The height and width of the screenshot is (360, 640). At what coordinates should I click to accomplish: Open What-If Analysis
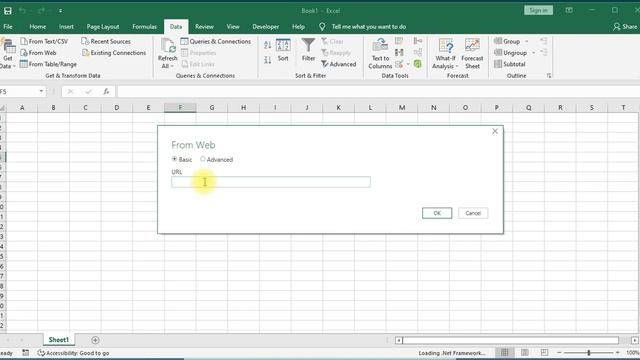[x=445, y=54]
